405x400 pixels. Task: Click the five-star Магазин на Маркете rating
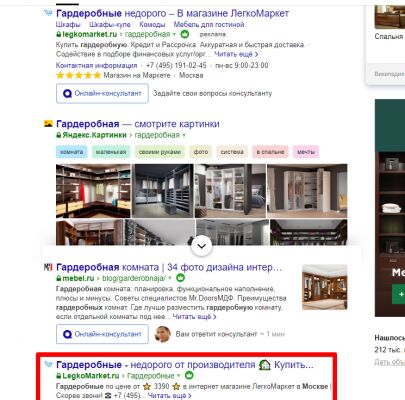[78, 75]
